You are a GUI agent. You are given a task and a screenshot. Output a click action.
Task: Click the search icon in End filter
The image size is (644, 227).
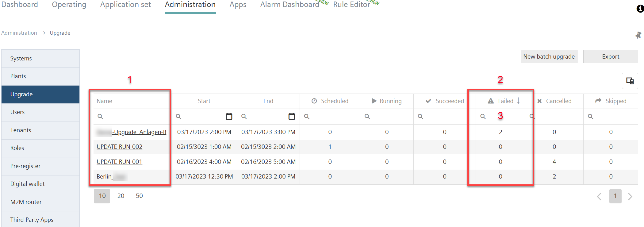[244, 117]
